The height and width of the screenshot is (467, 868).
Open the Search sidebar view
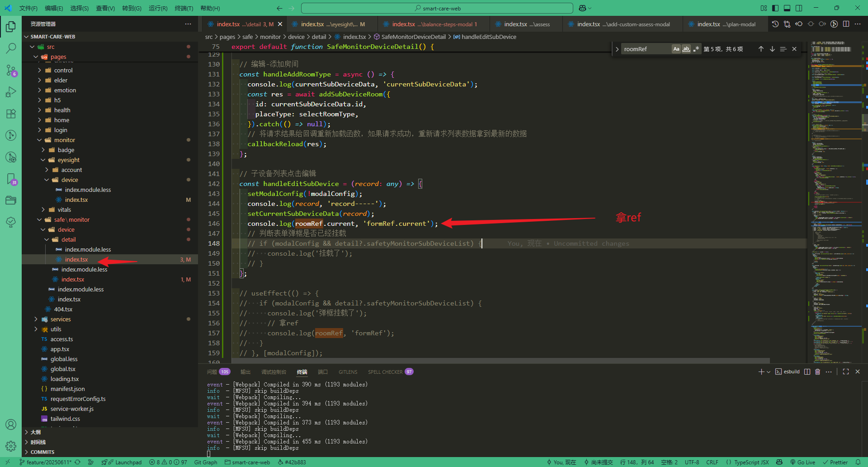(x=11, y=48)
